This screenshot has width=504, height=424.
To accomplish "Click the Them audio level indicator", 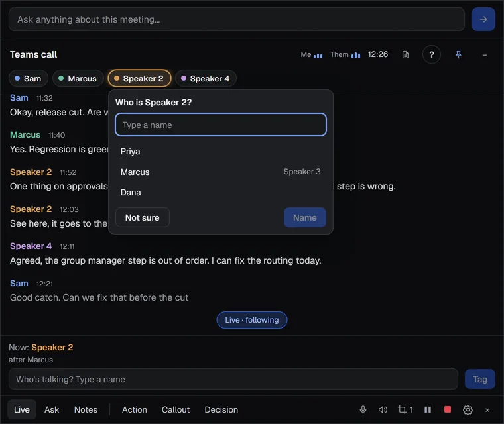I will [346, 54].
